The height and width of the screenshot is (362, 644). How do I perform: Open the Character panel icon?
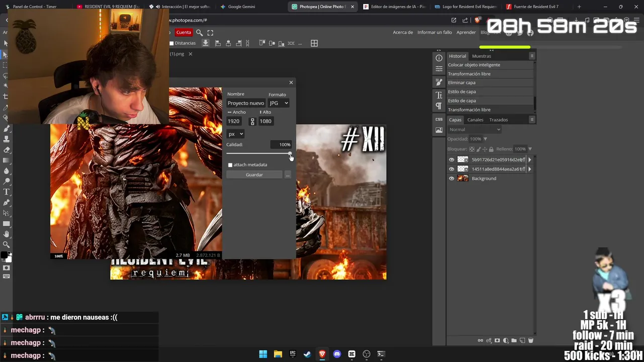pos(439,95)
